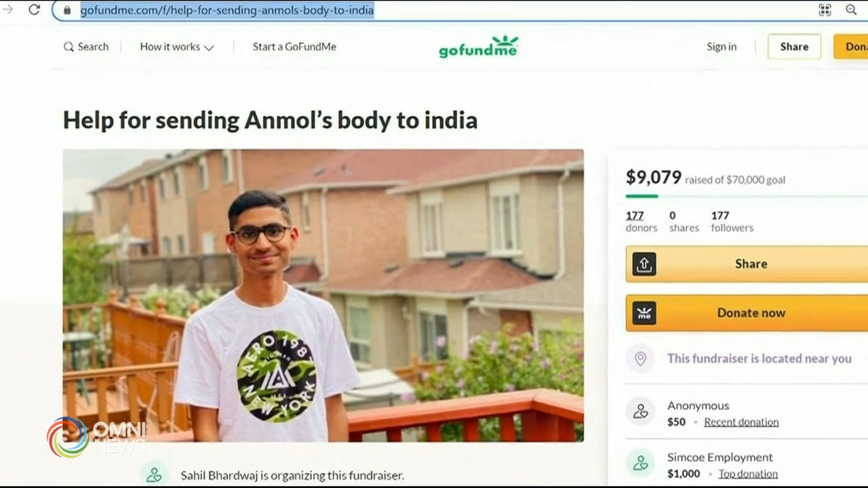Viewport: 868px width, 488px height.
Task: Click the gofundme.com URL address field
Action: (x=434, y=10)
